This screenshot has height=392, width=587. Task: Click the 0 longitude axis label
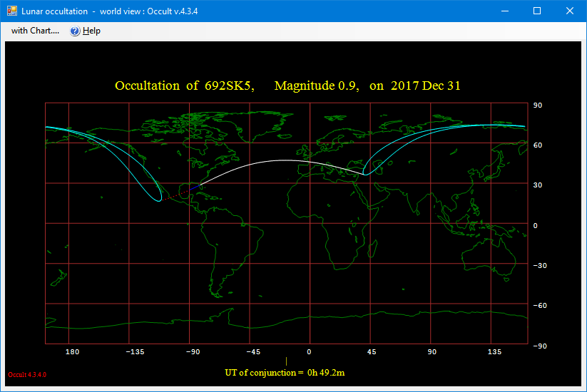pos(310,352)
